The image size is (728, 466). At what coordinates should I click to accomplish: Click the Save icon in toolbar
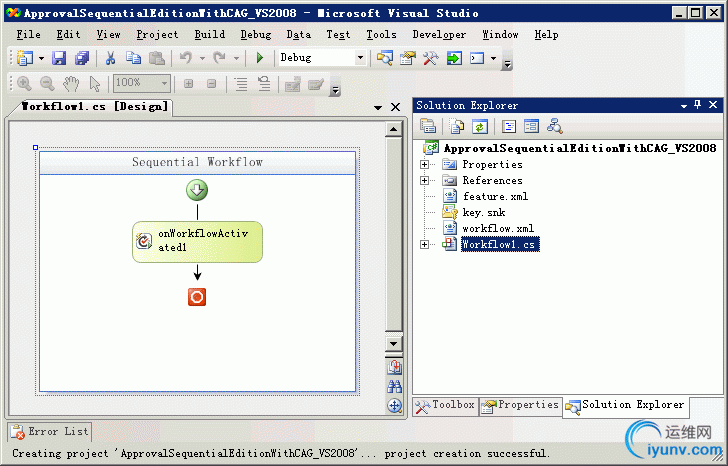click(x=59, y=58)
